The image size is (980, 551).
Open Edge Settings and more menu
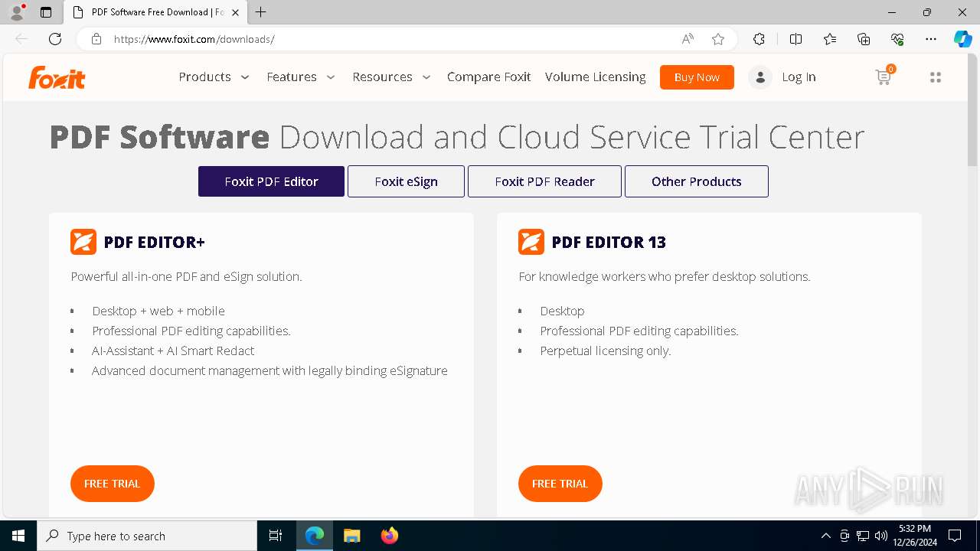(931, 39)
